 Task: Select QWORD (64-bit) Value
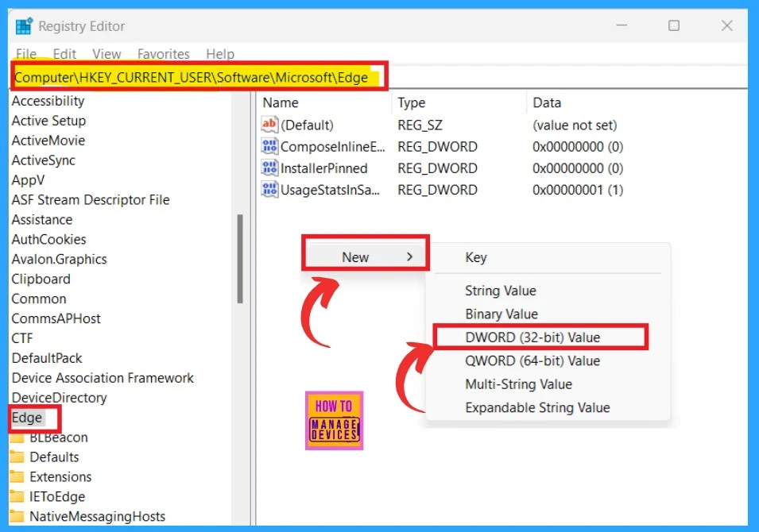pyautogui.click(x=532, y=360)
